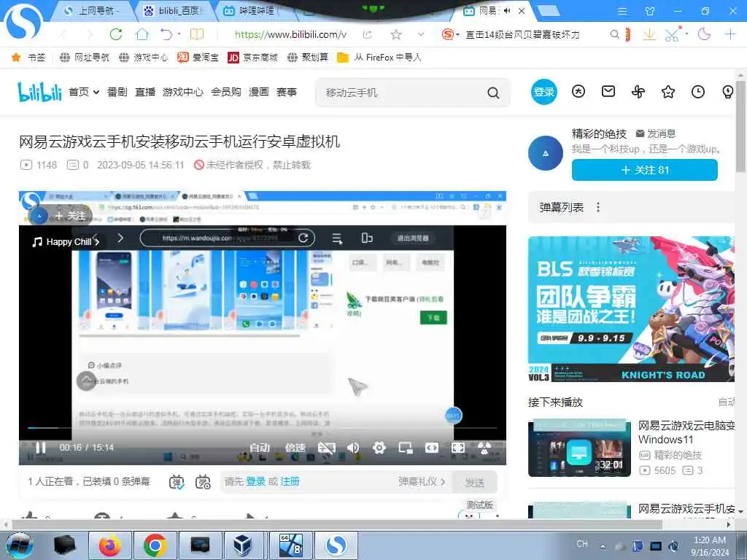This screenshot has width=747, height=560.
Task: Pause the video with the pause button
Action: tap(41, 448)
